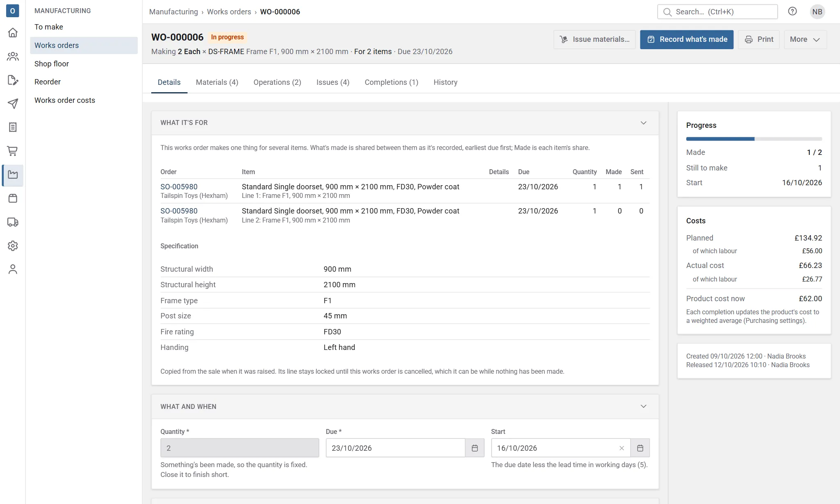Open Works order costs menu item
This screenshot has height=504, width=840.
point(84,100)
